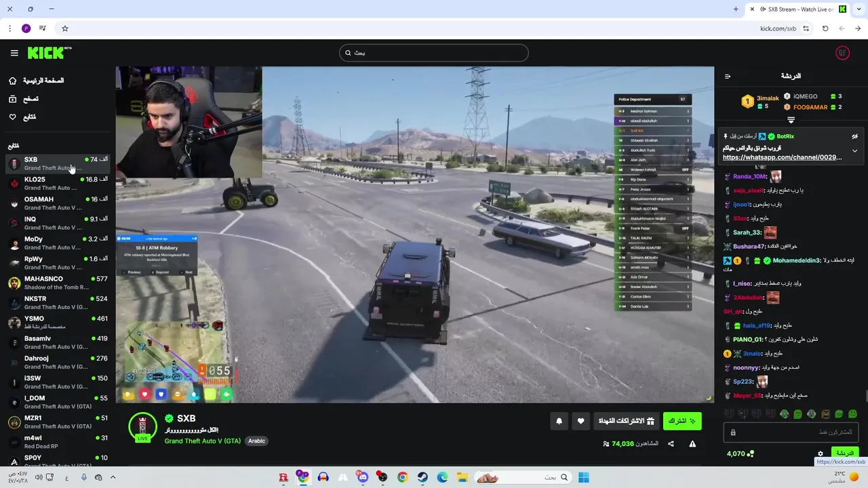This screenshot has height=488, width=868.
Task: Click the 4,070 channel points counter
Action: point(740,453)
